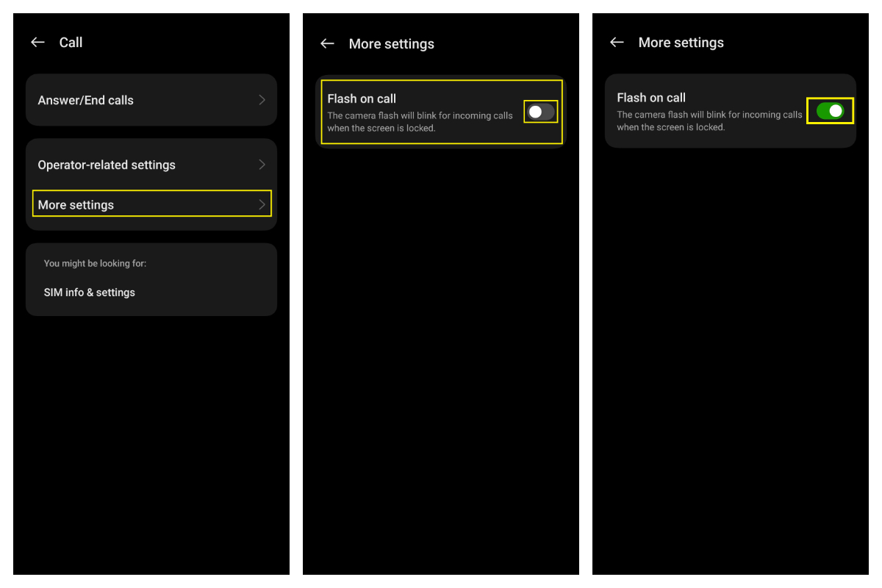Image resolution: width=882 pixels, height=588 pixels.
Task: Disable the green Flash on call toggle
Action: tap(830, 111)
